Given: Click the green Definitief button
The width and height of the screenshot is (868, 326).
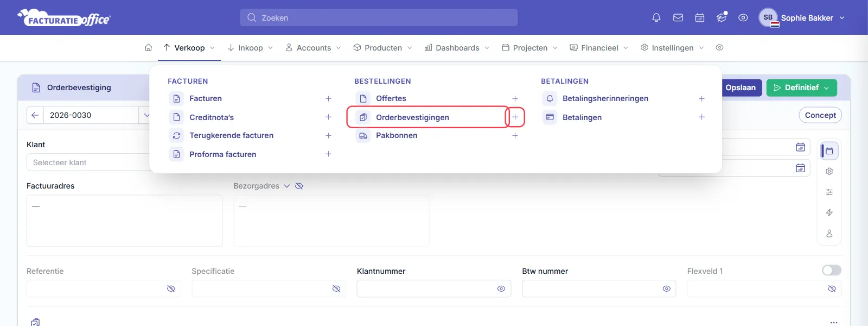Looking at the screenshot, I should point(801,88).
